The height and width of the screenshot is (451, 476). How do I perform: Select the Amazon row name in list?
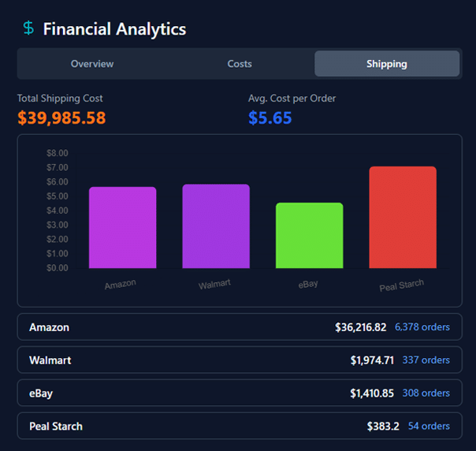point(49,327)
